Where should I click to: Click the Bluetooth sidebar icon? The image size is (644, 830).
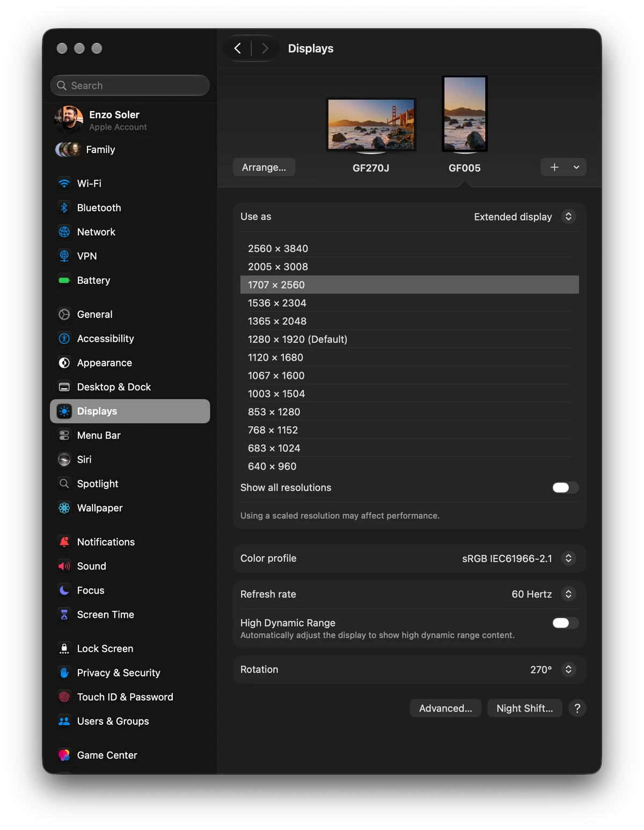[64, 208]
